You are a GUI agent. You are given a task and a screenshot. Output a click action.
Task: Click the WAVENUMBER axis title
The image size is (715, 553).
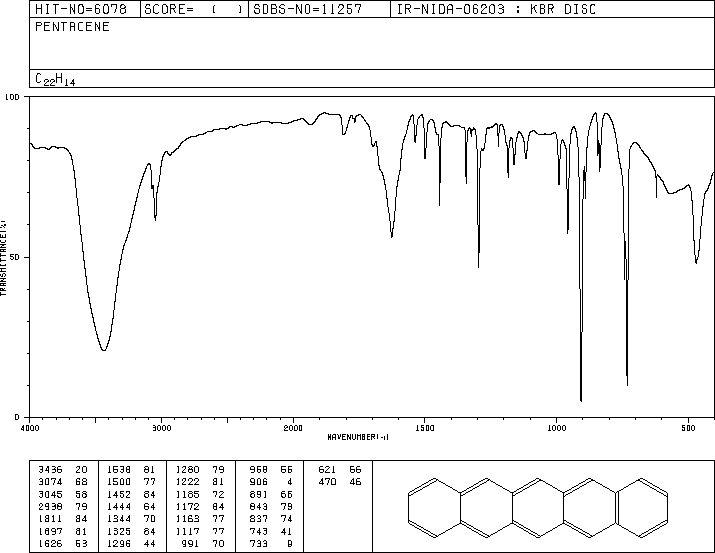point(358,437)
